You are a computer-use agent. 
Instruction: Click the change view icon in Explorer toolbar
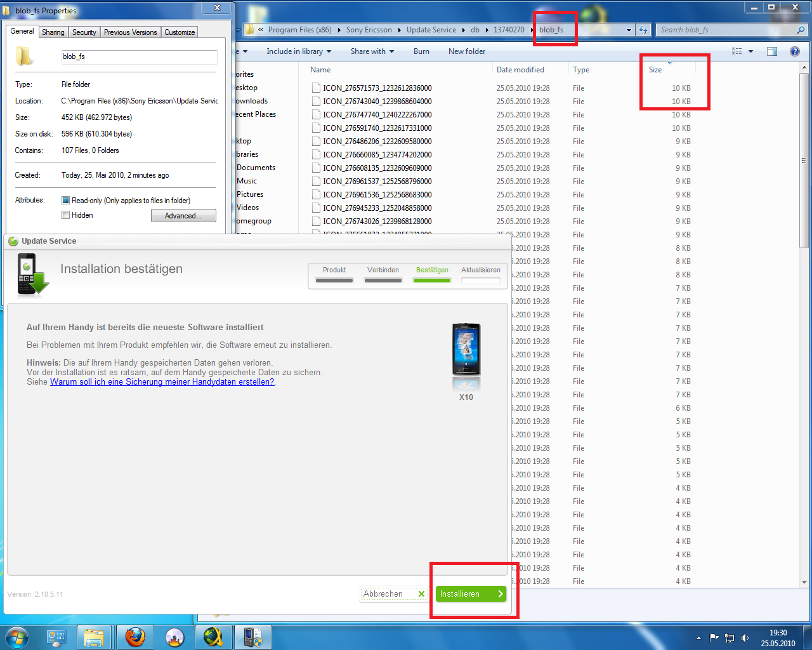pos(737,51)
